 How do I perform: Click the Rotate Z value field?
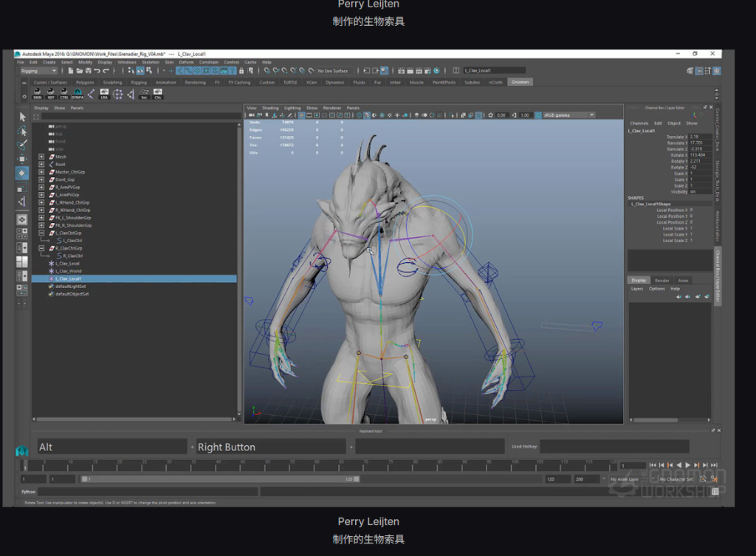[700, 168]
